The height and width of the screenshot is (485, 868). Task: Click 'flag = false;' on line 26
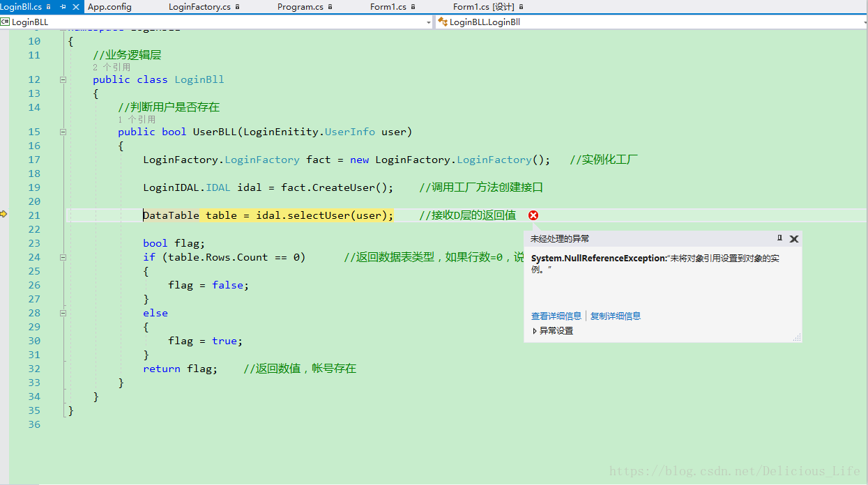coord(208,285)
